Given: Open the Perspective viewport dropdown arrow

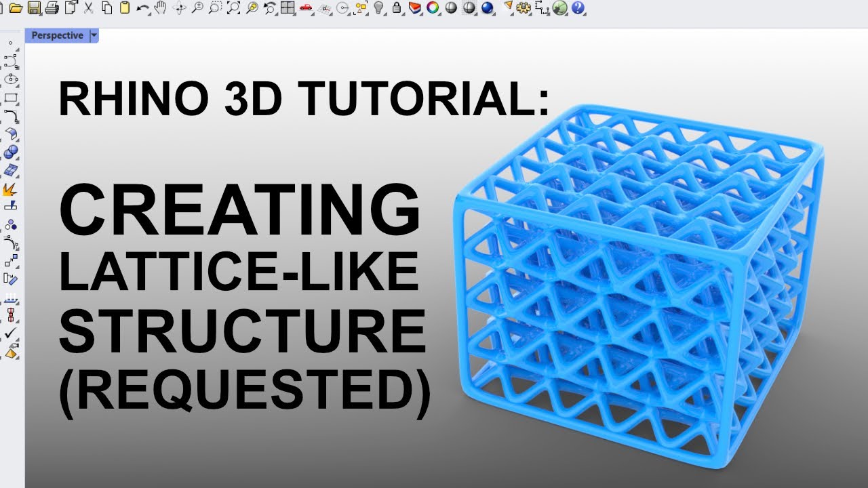Looking at the screenshot, I should [94, 35].
